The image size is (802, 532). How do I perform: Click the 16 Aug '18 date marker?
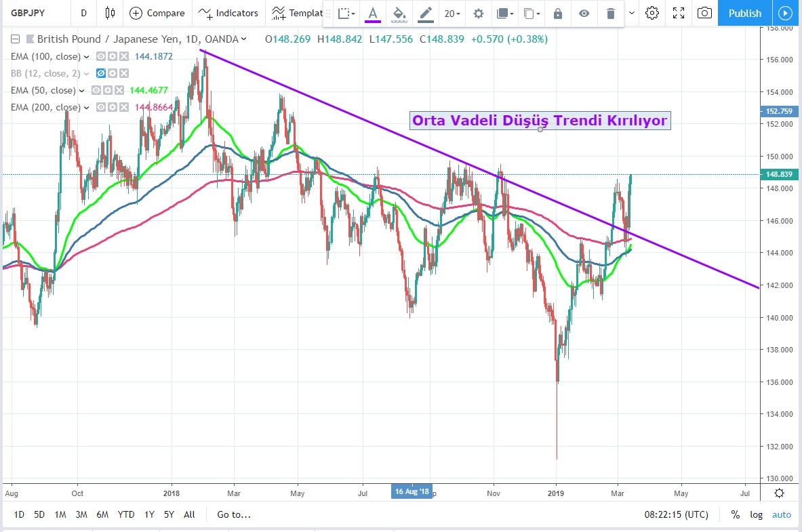[x=412, y=491]
